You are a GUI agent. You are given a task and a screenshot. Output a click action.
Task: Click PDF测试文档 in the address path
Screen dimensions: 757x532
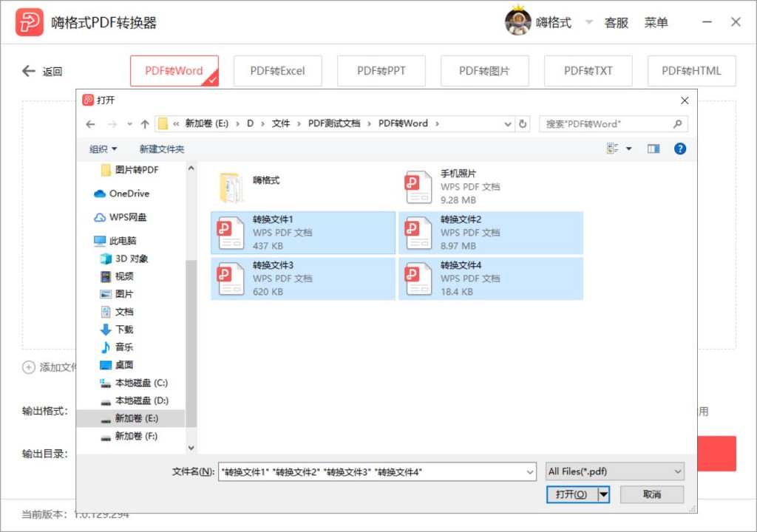click(x=334, y=123)
